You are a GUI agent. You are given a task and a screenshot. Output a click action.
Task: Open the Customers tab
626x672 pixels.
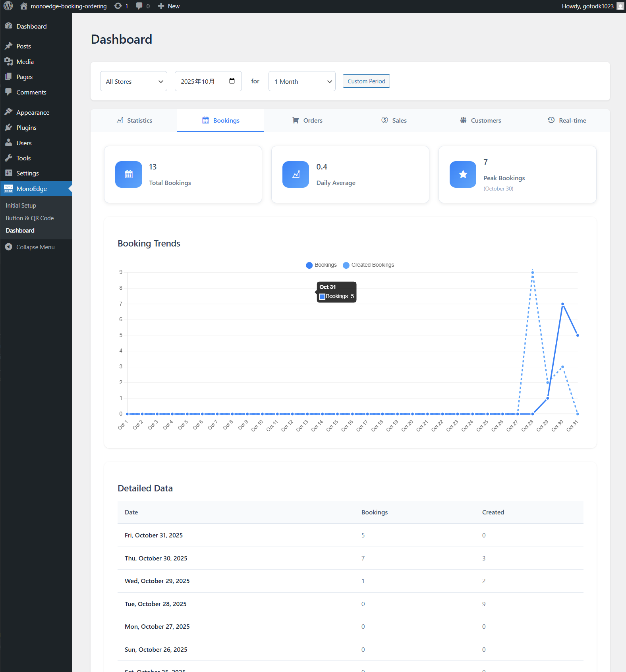click(x=480, y=120)
